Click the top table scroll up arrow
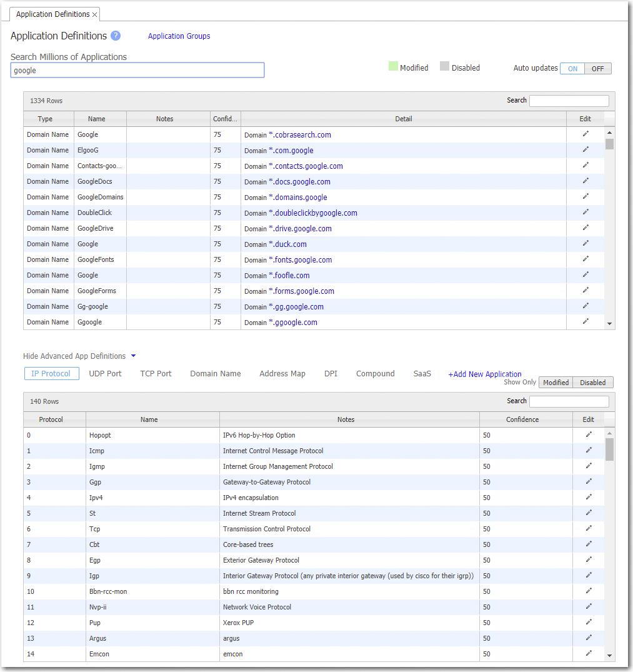The image size is (633, 672). click(609, 133)
